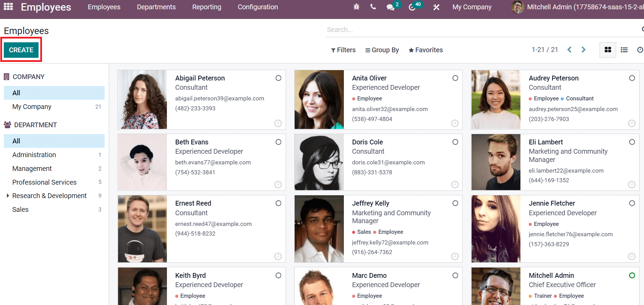Switch to list view

[624, 50]
